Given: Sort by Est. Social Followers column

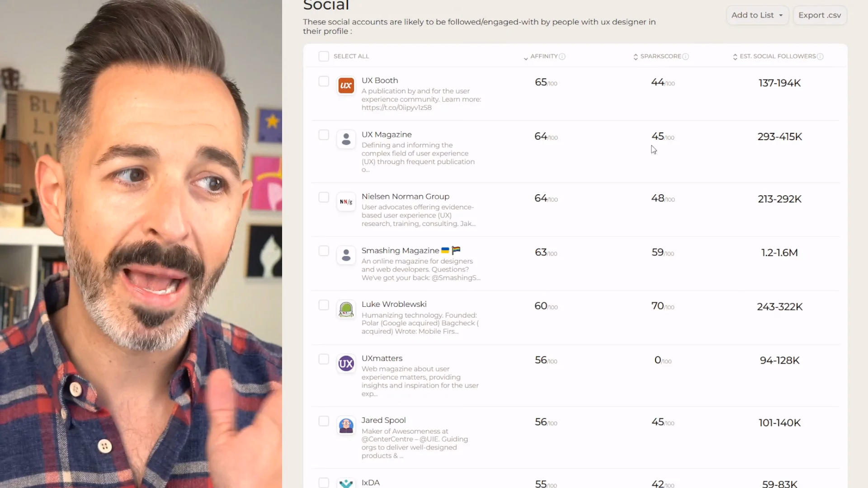Looking at the screenshot, I should (774, 56).
